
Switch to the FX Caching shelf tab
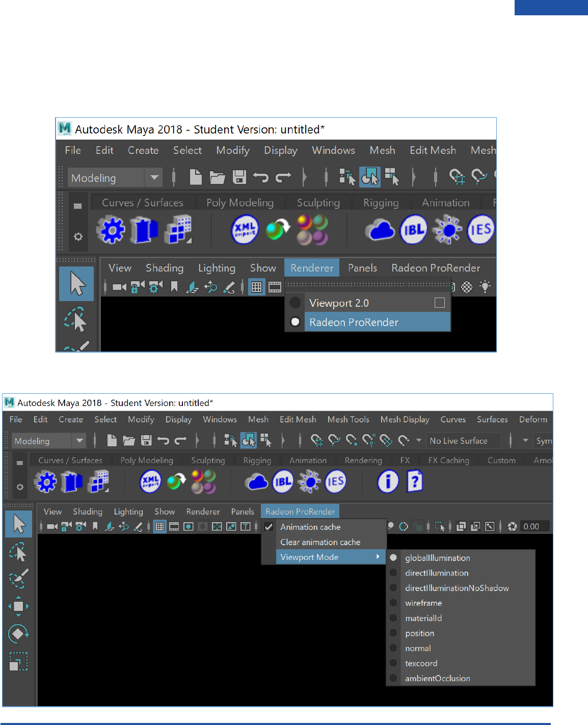tap(449, 460)
